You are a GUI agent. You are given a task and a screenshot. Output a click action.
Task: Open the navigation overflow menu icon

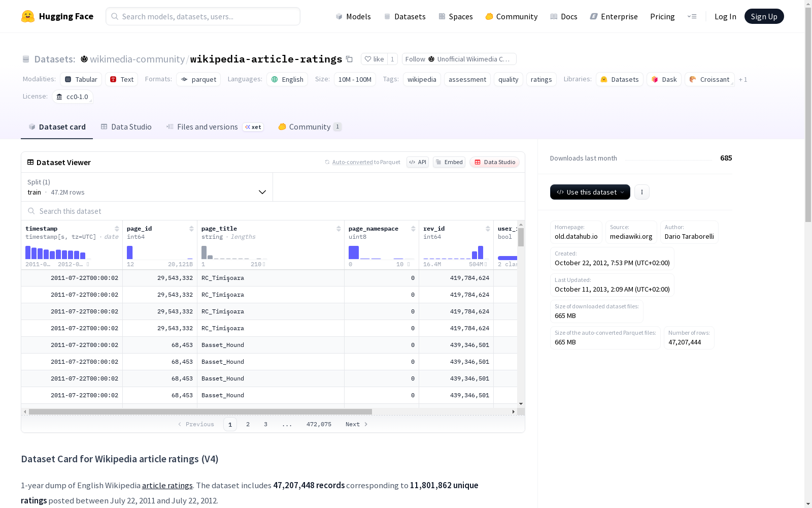(x=692, y=16)
